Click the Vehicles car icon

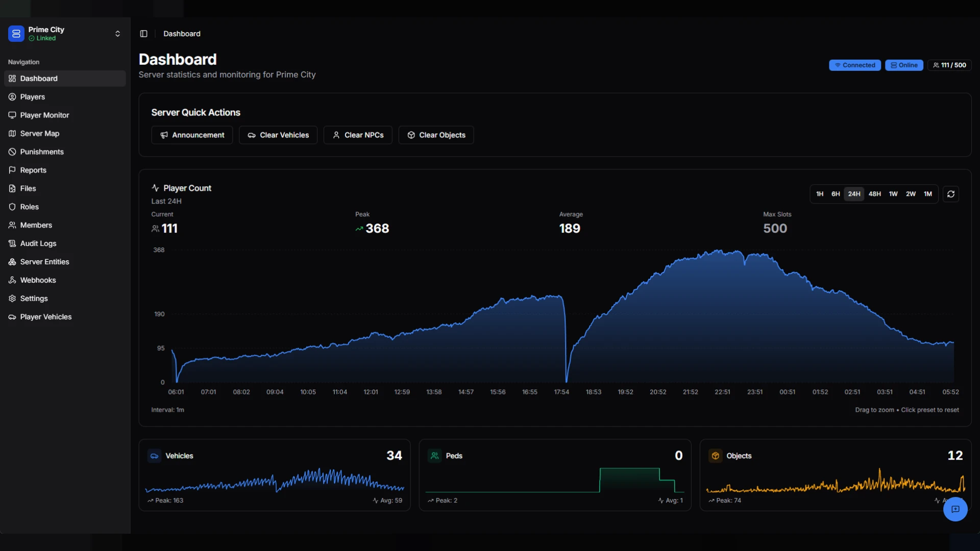pyautogui.click(x=154, y=456)
